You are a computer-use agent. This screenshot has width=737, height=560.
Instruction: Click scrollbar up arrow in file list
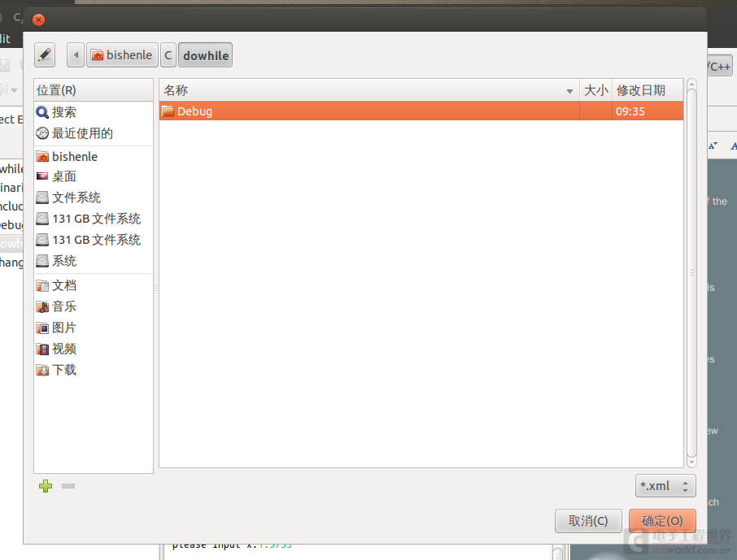(x=691, y=84)
